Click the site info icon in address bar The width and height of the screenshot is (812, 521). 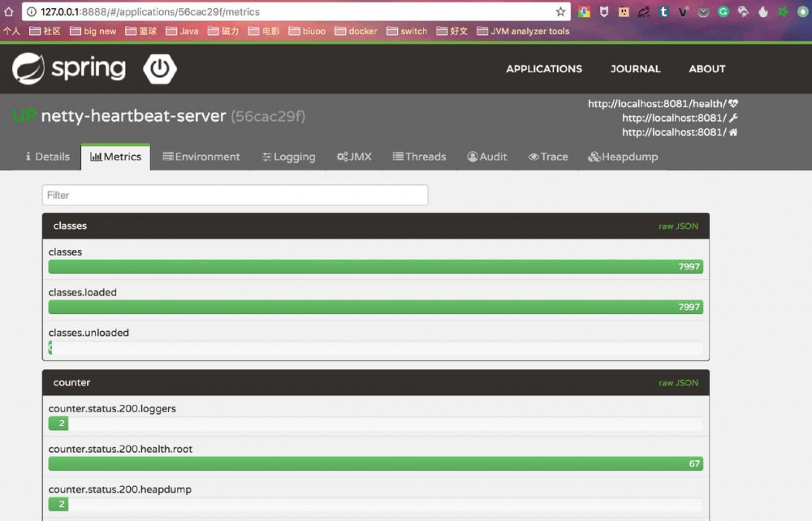(x=31, y=11)
